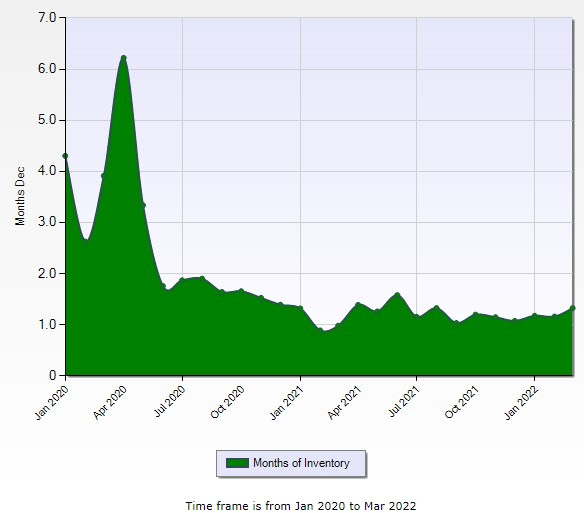Click the Oct 2021 x-axis label
The height and width of the screenshot is (513, 584).
pyautogui.click(x=462, y=402)
